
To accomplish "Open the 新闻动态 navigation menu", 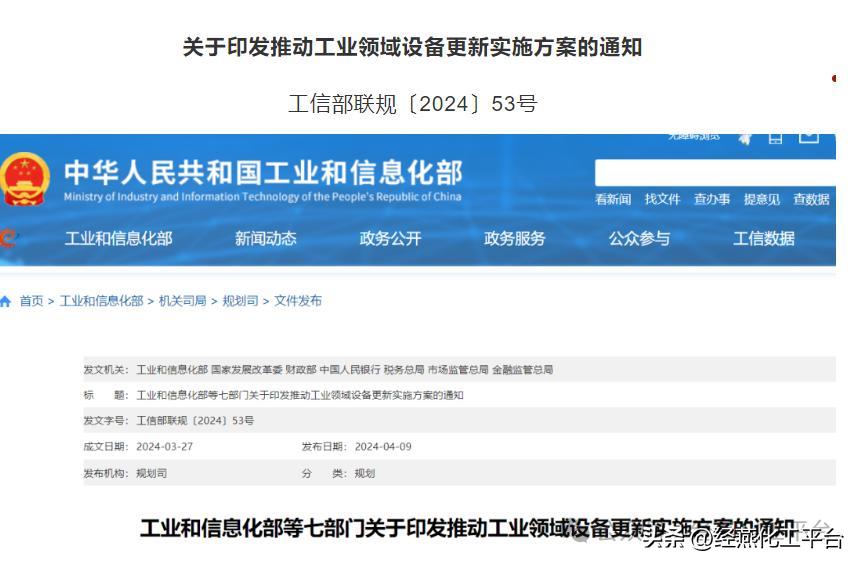I will click(266, 238).
